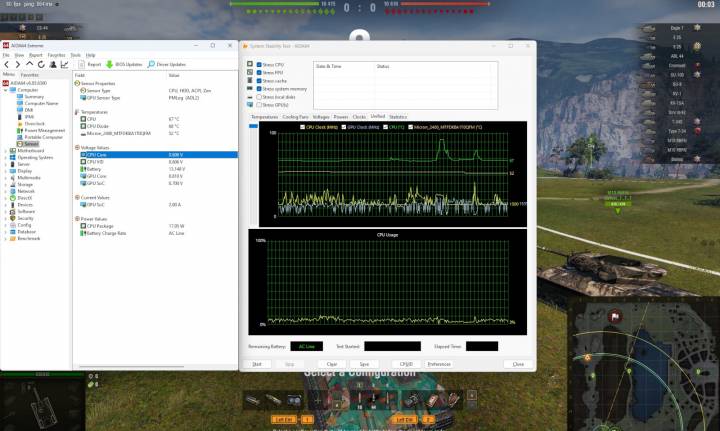The width and height of the screenshot is (720, 431).
Task: Click the user-silhouette icon in AIDA64 toolbar
Action: 53,65
